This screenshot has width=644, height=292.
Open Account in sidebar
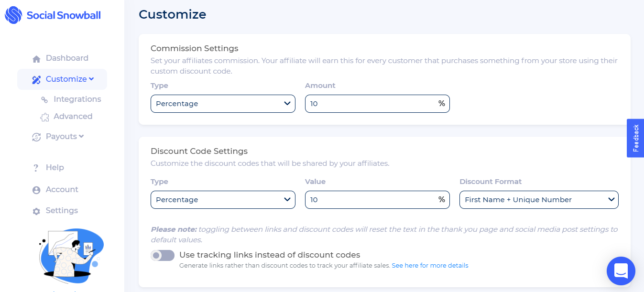click(x=62, y=190)
